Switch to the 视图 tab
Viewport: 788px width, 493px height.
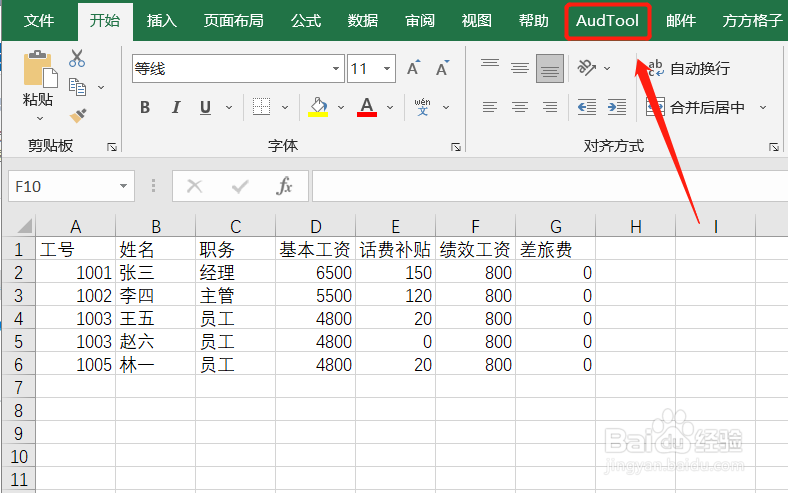point(476,21)
